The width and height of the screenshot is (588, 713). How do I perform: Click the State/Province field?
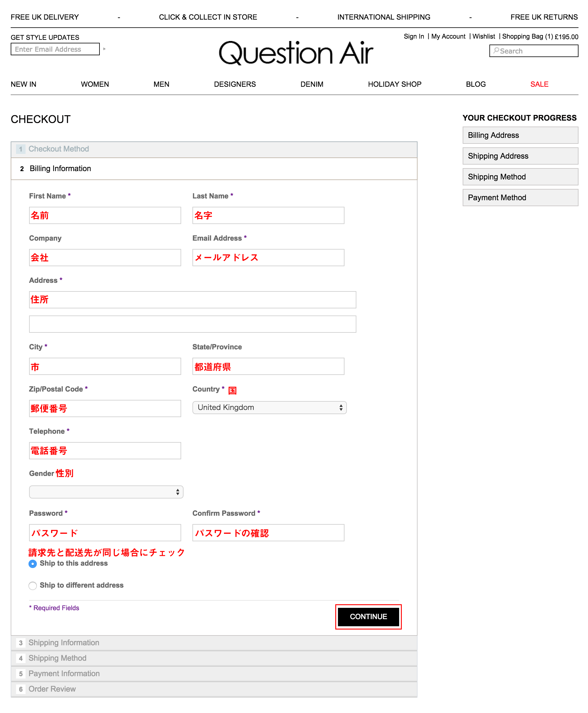268,366
